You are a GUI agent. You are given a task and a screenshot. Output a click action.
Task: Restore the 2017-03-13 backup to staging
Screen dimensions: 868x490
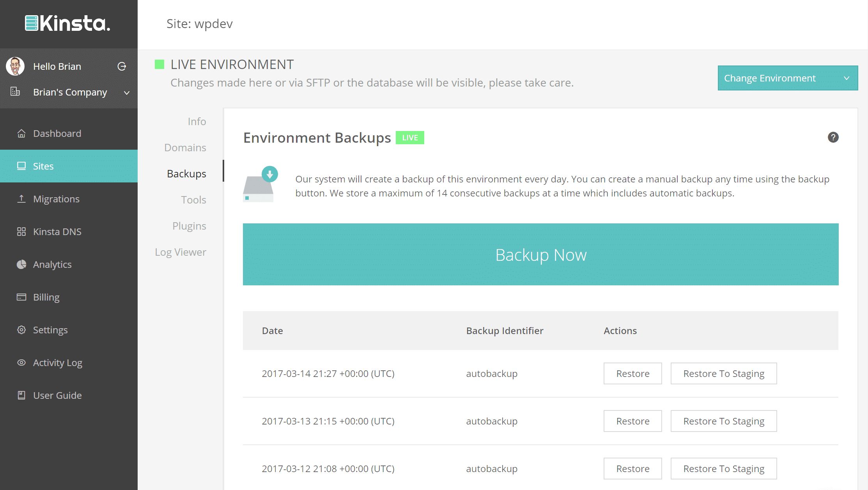724,421
